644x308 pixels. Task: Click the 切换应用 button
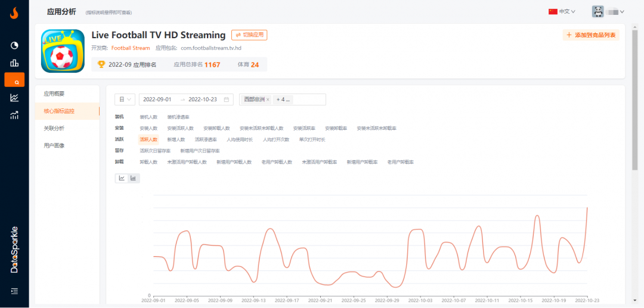[x=249, y=35]
